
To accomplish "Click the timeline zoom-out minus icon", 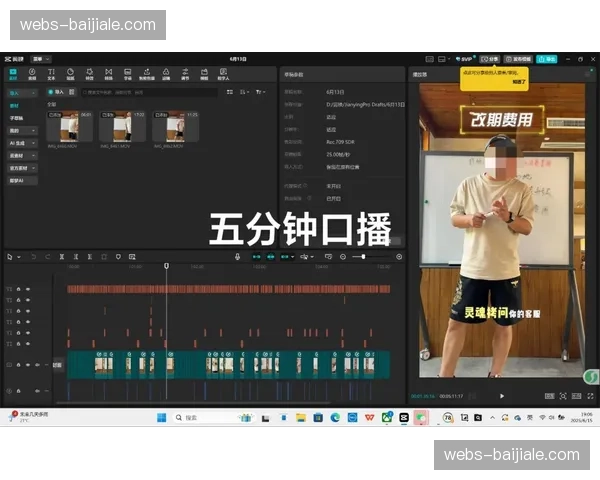I will (x=343, y=257).
